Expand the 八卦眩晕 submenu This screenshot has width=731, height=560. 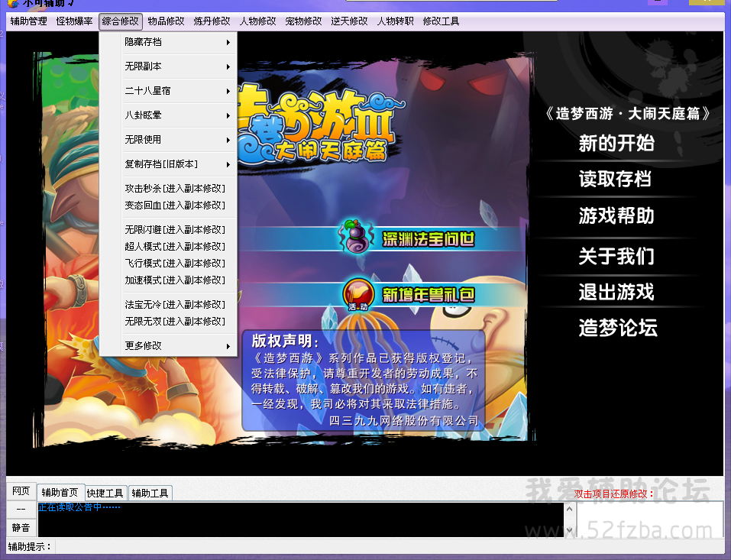point(168,115)
